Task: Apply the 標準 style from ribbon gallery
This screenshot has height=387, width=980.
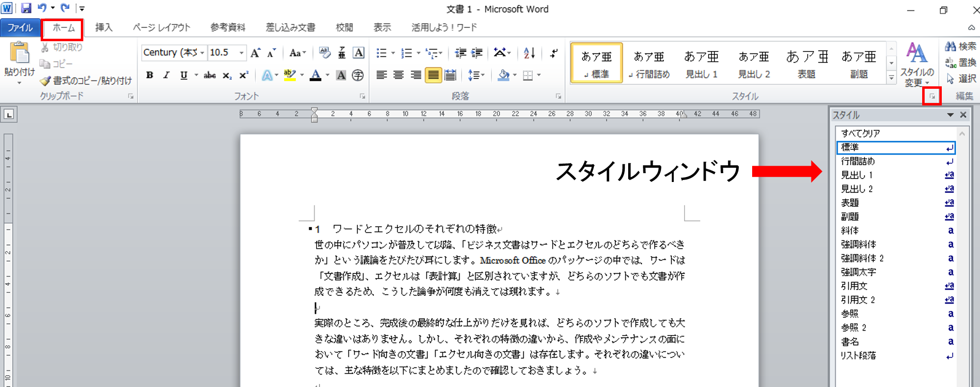Action: 596,62
